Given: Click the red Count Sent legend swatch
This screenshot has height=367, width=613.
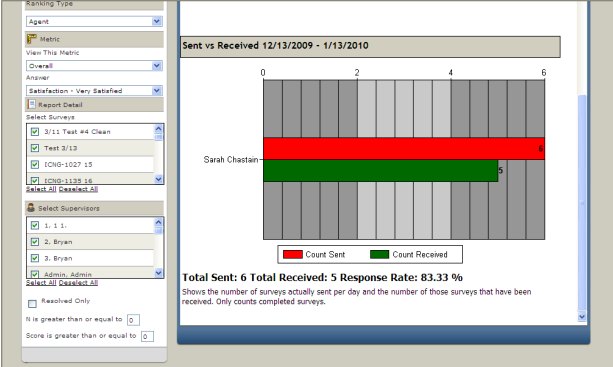Looking at the screenshot, I should (x=292, y=254).
